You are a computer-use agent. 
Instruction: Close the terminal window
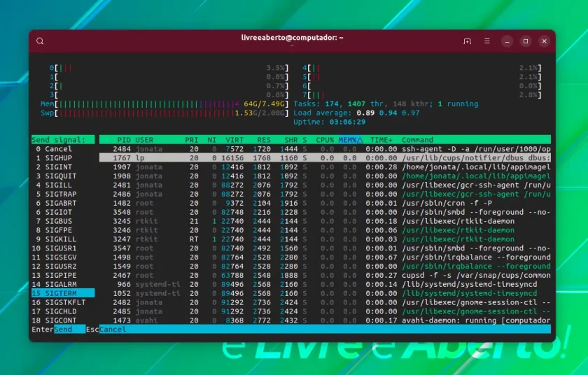(544, 41)
